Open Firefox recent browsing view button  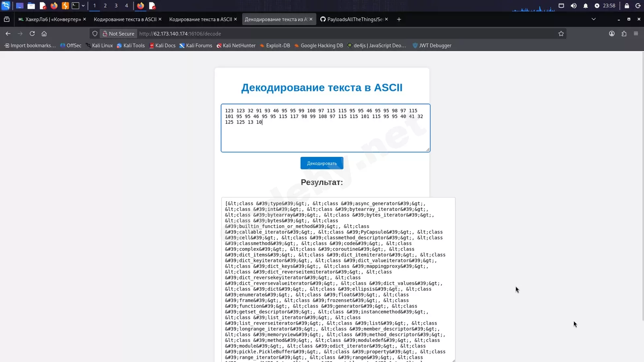coord(6,19)
